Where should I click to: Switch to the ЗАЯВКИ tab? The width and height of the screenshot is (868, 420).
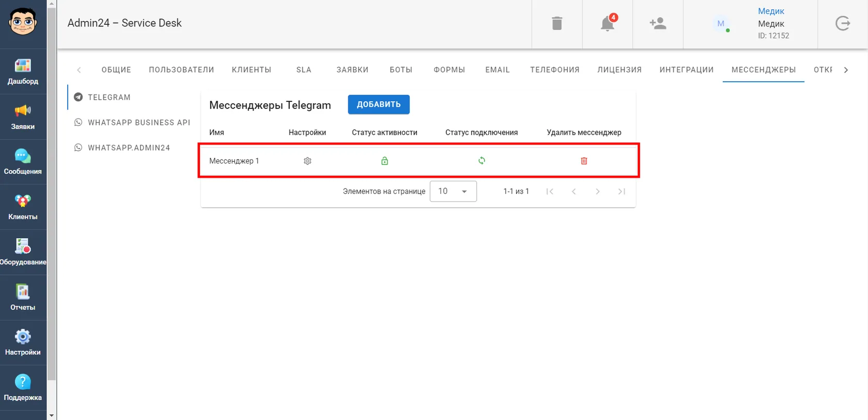point(352,70)
